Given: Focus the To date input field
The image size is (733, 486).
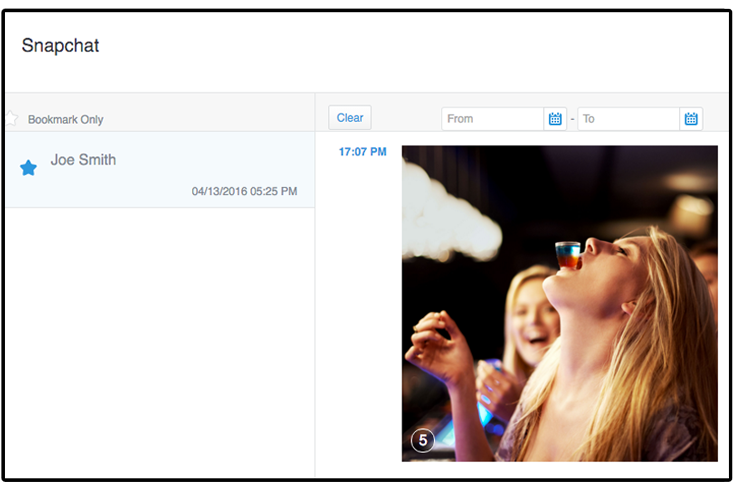Looking at the screenshot, I should coord(628,119).
